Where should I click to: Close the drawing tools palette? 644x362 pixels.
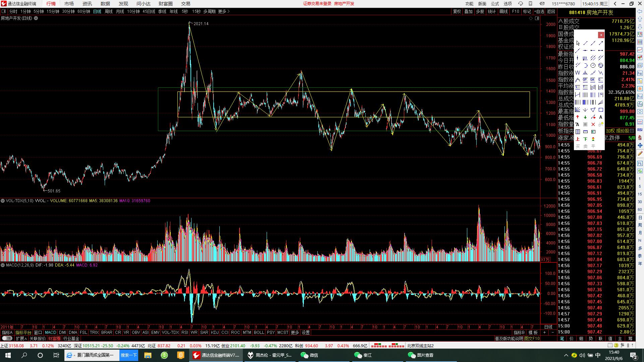tap(601, 35)
